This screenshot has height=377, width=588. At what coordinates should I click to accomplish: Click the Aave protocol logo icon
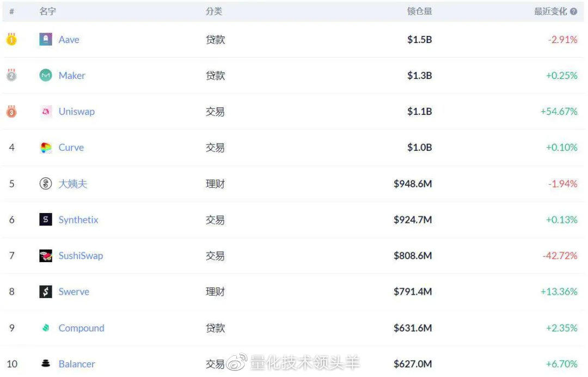(46, 39)
